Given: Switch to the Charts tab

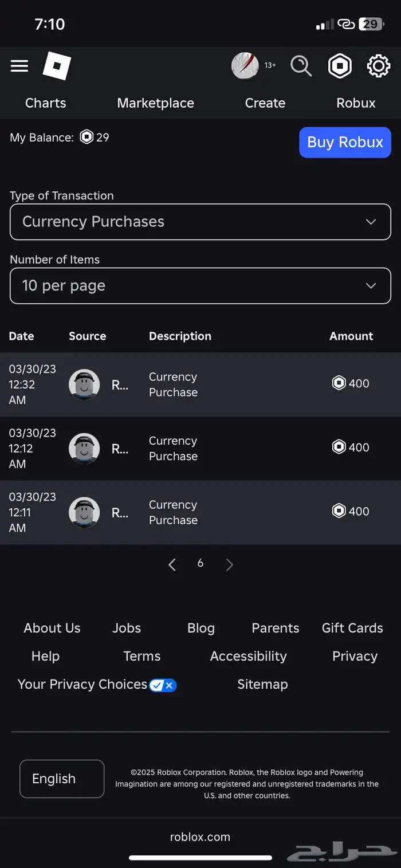Looking at the screenshot, I should pos(45,103).
